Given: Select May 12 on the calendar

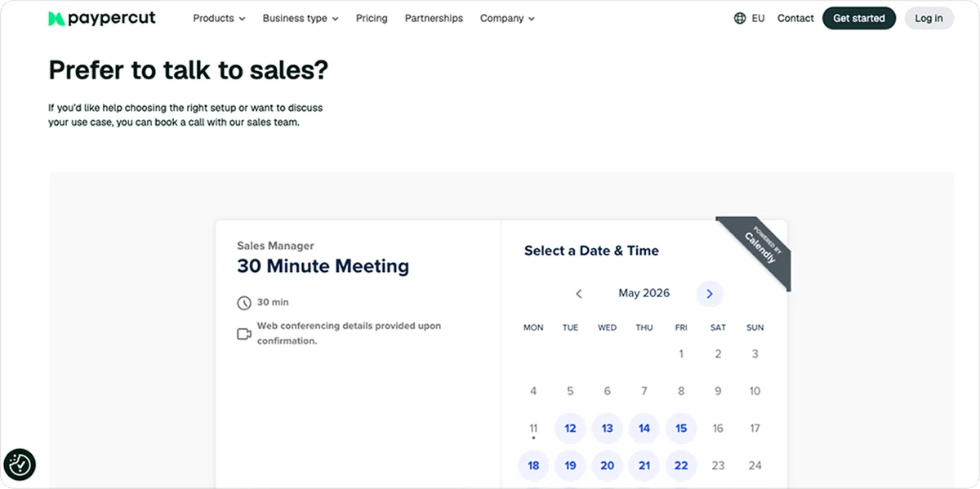Looking at the screenshot, I should (x=570, y=429).
